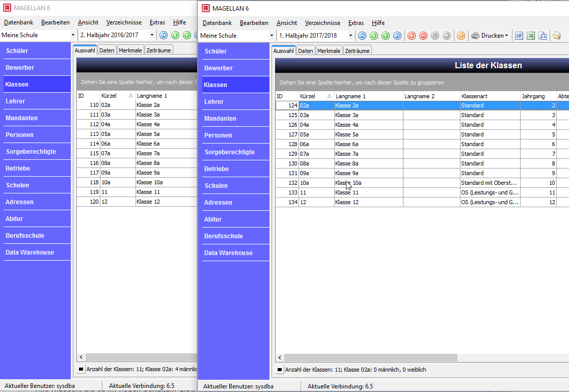The image size is (569, 392).
Task: Go to previous record in right window
Action: click(x=374, y=36)
